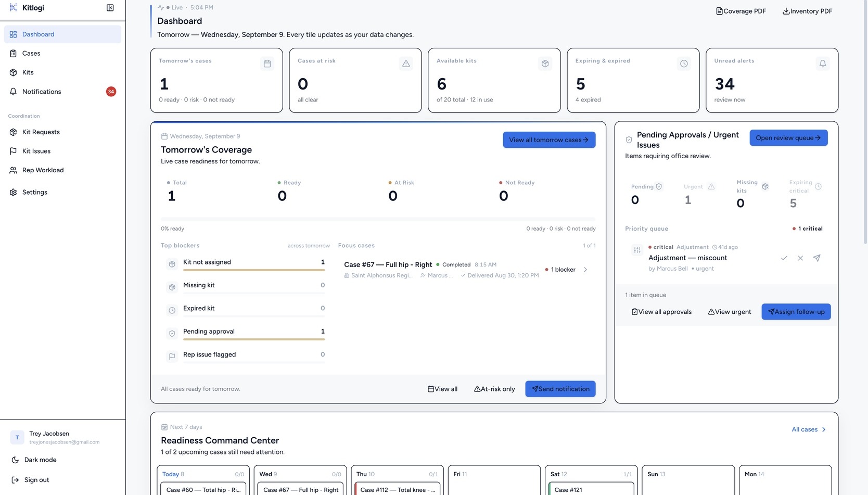
Task: Click the Kitlogi logo icon
Action: pos(14,8)
